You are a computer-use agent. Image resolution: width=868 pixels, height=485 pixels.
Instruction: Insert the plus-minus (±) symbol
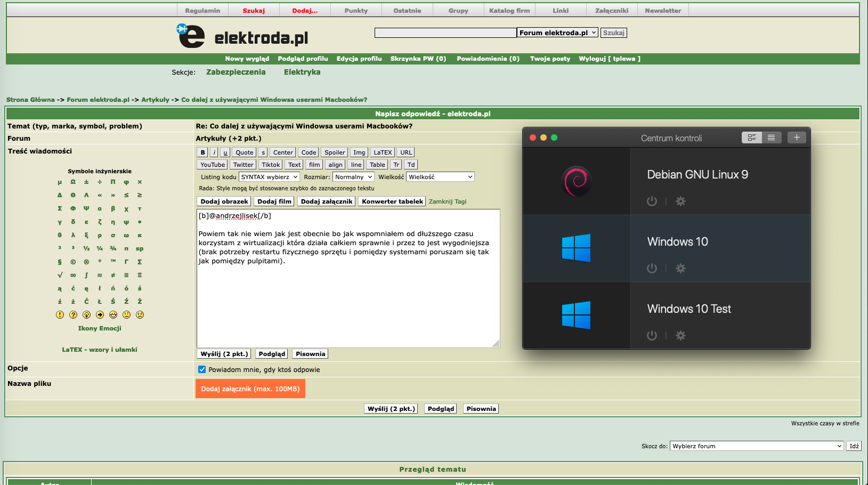pyautogui.click(x=86, y=182)
